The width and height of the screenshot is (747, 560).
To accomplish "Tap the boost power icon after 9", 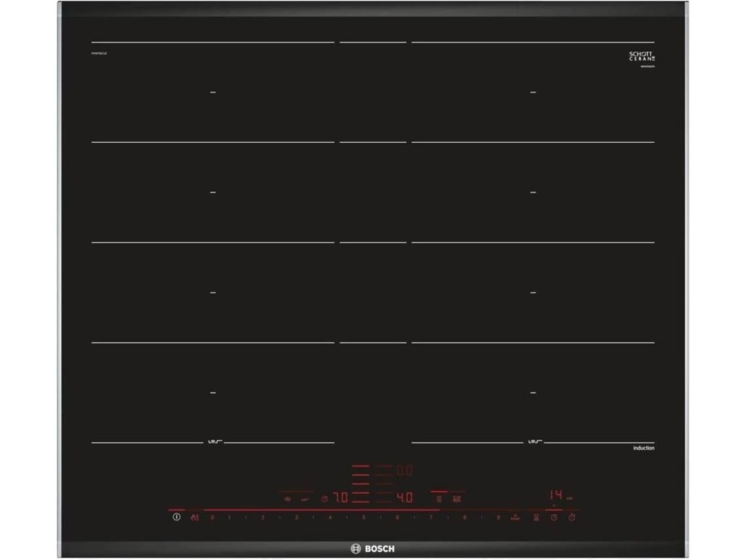I will tap(516, 517).
